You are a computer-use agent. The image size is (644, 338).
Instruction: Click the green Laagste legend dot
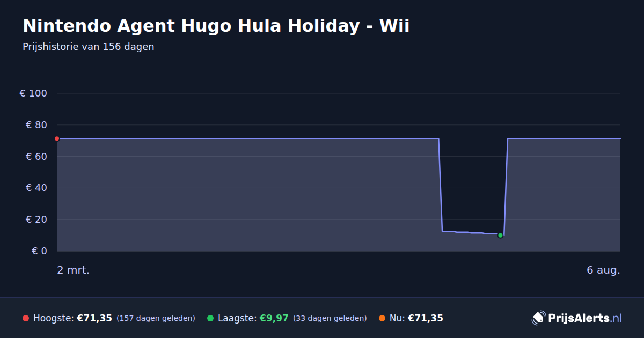click(210, 318)
